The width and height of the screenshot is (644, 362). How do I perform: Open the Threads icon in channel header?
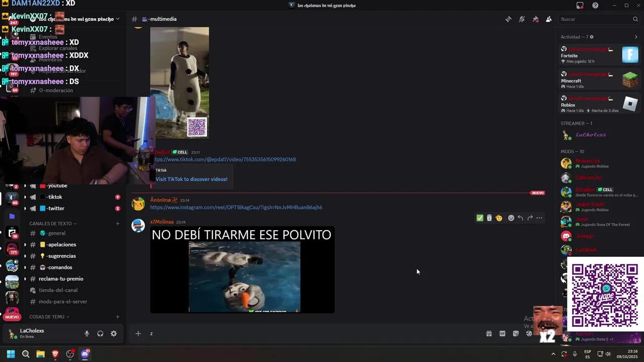point(509,19)
